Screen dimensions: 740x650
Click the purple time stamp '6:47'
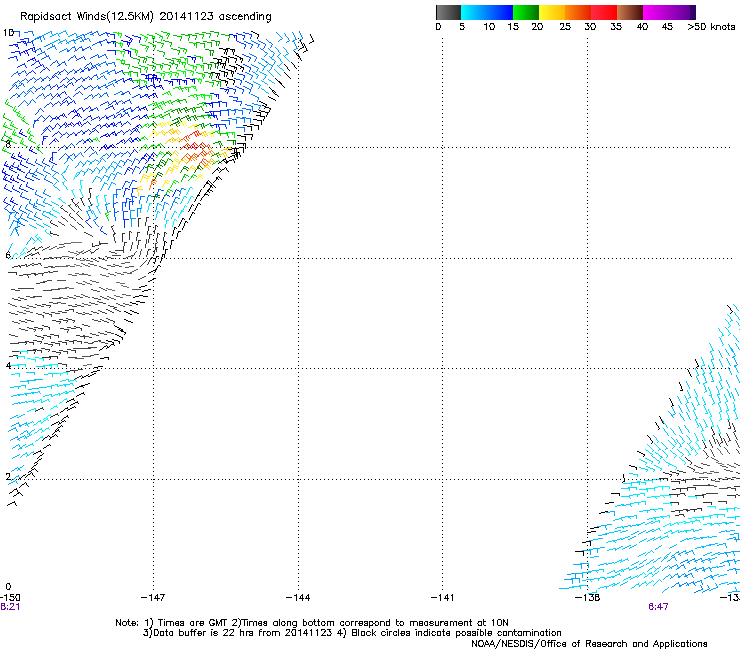pyautogui.click(x=658, y=607)
